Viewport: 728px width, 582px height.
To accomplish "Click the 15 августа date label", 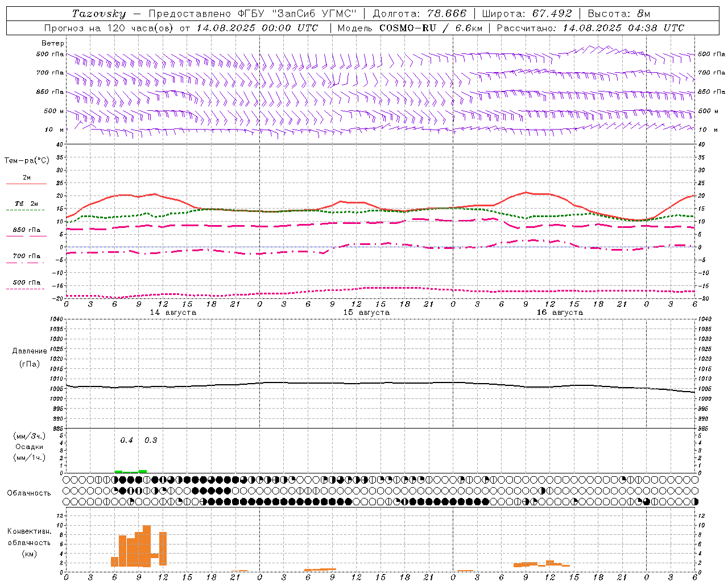I will click(366, 313).
